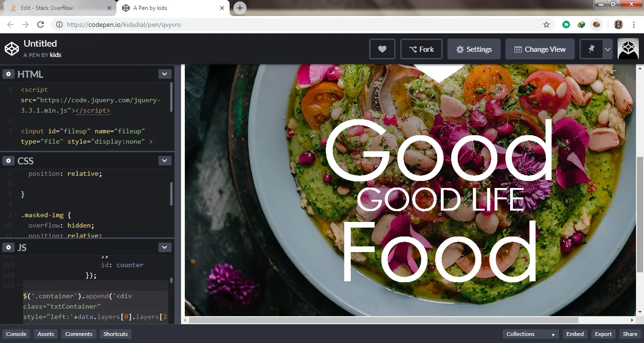View site information icon in address bar

[59, 24]
